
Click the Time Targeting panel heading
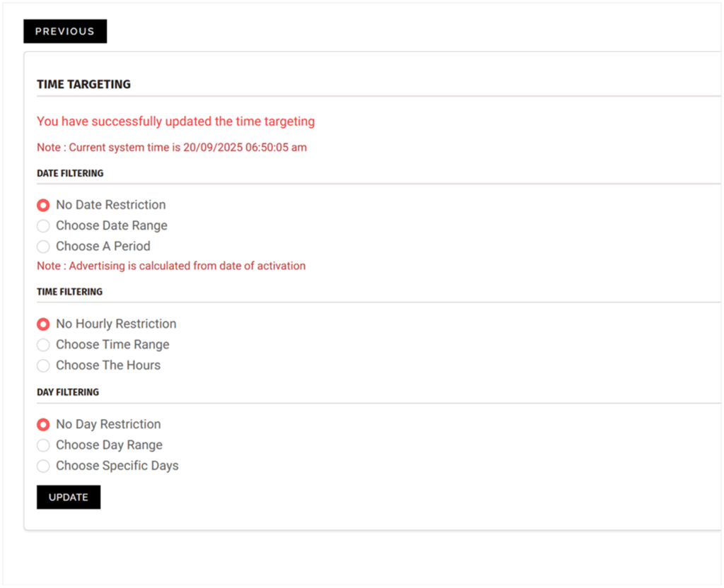pyautogui.click(x=83, y=84)
